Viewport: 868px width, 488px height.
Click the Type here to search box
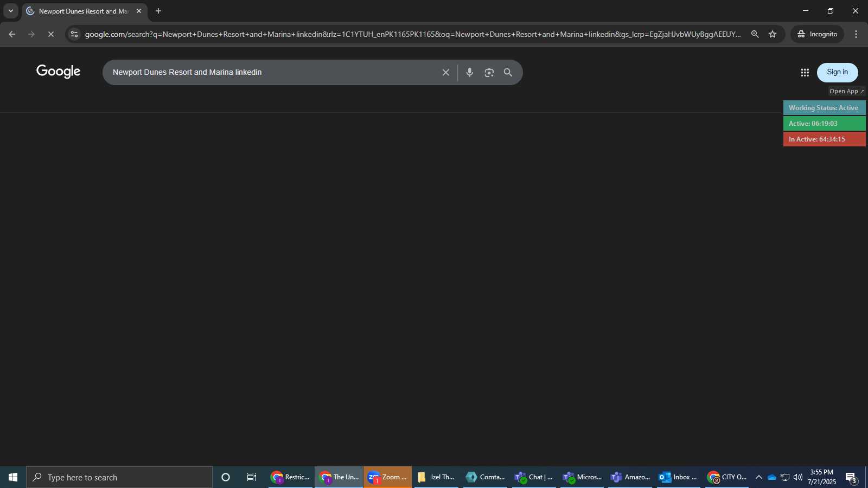tap(119, 477)
